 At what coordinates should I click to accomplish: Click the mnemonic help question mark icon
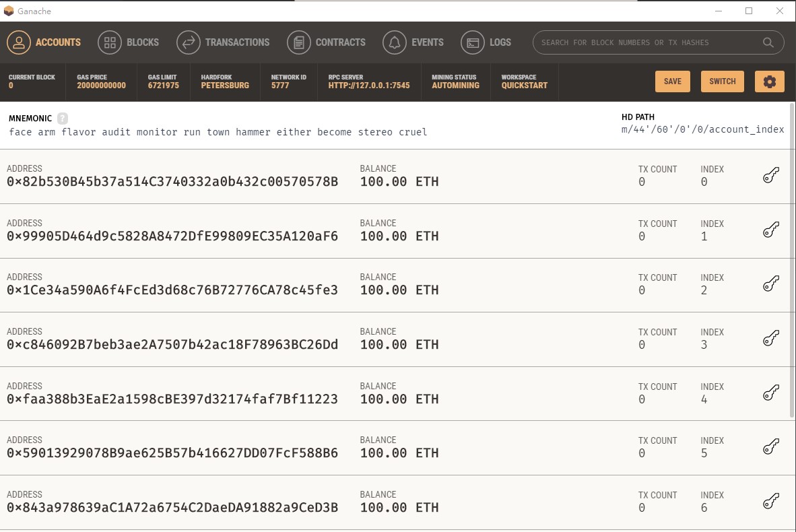point(63,118)
